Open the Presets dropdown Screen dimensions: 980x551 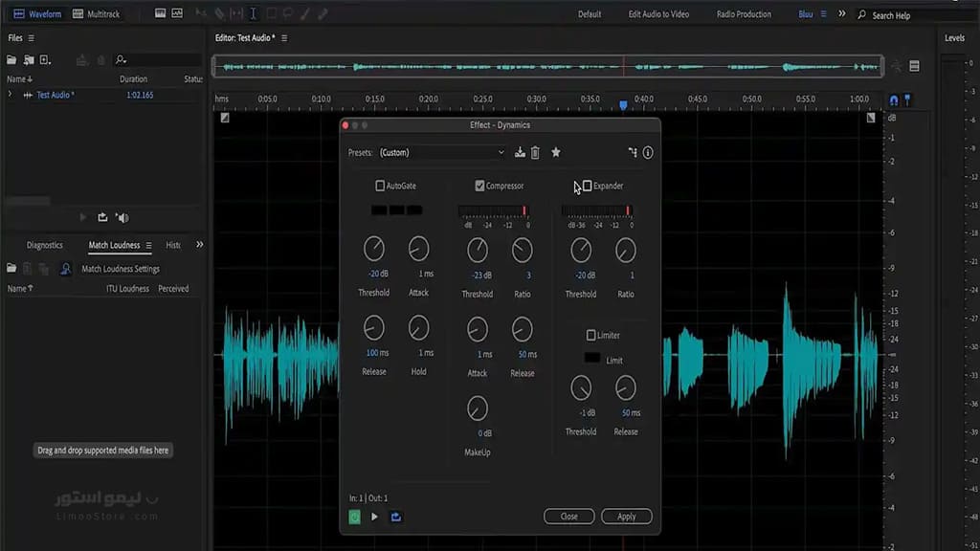pyautogui.click(x=441, y=152)
